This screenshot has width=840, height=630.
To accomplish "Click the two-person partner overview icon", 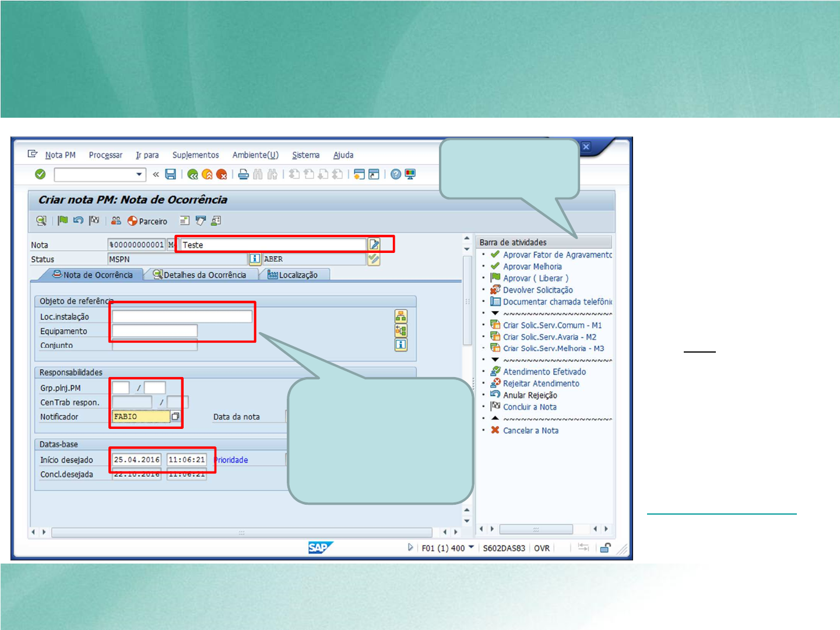I will pos(116,221).
